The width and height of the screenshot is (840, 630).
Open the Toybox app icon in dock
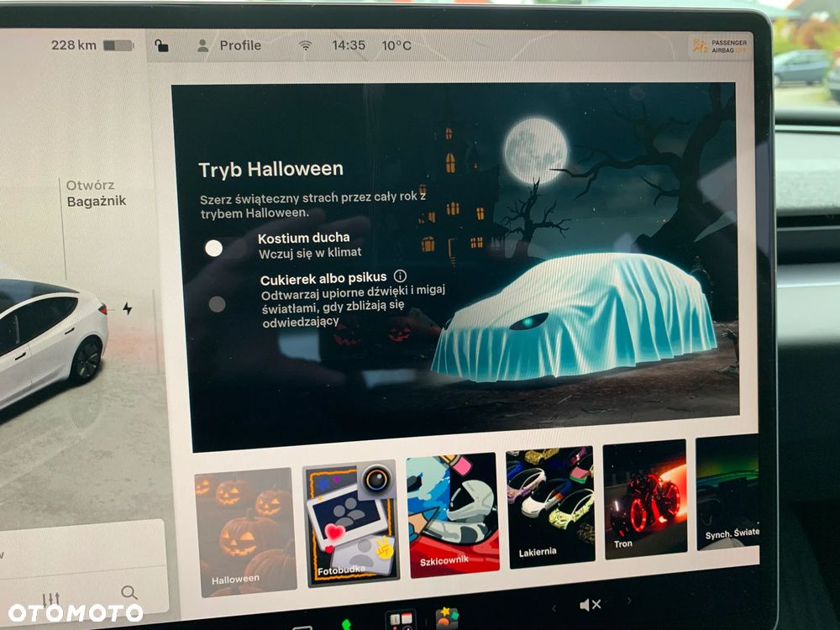click(447, 618)
